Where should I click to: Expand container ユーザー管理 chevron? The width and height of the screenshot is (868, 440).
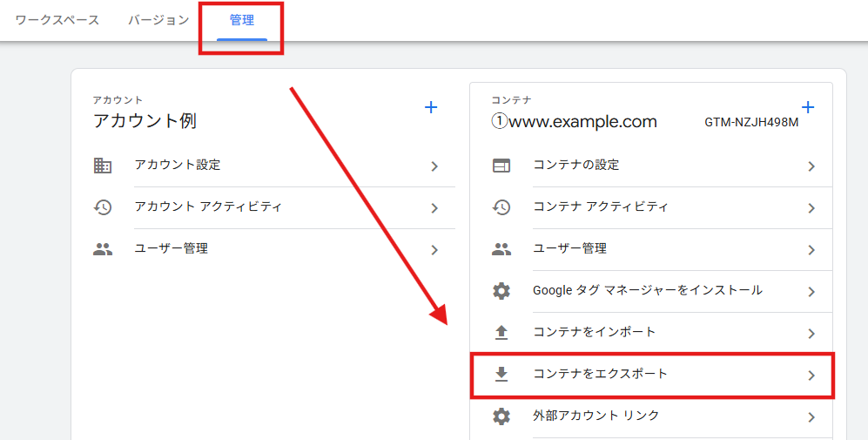pyautogui.click(x=811, y=250)
